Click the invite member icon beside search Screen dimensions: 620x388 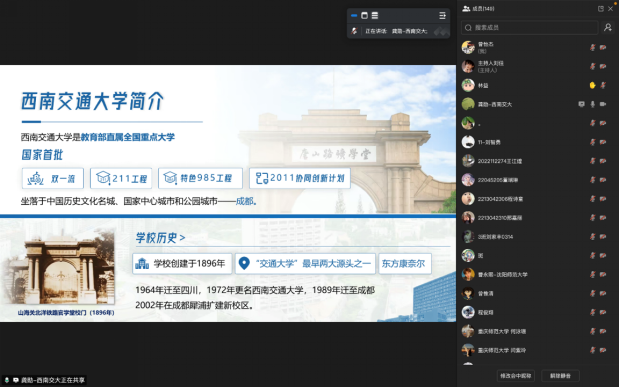click(x=607, y=27)
